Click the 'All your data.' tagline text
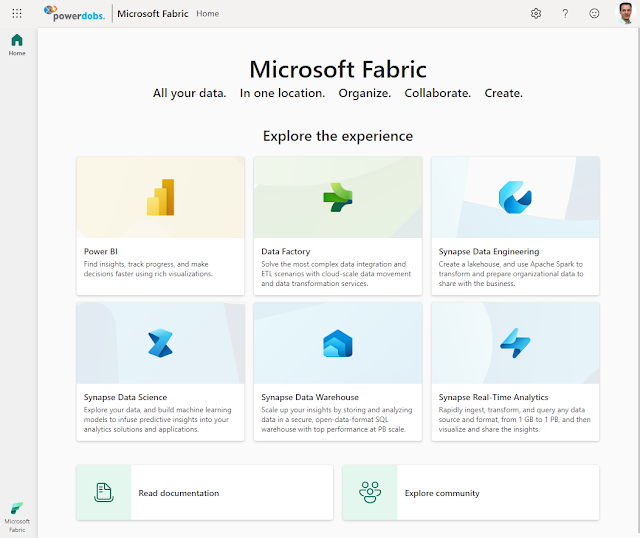 coord(189,93)
